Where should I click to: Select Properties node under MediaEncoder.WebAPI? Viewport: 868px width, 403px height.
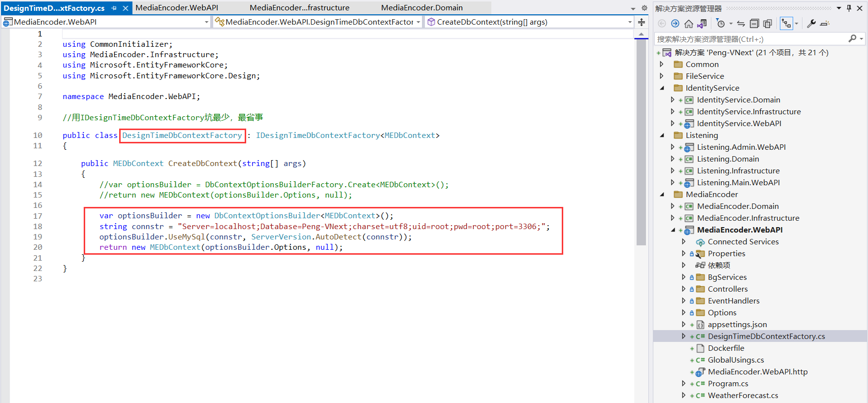click(x=726, y=253)
